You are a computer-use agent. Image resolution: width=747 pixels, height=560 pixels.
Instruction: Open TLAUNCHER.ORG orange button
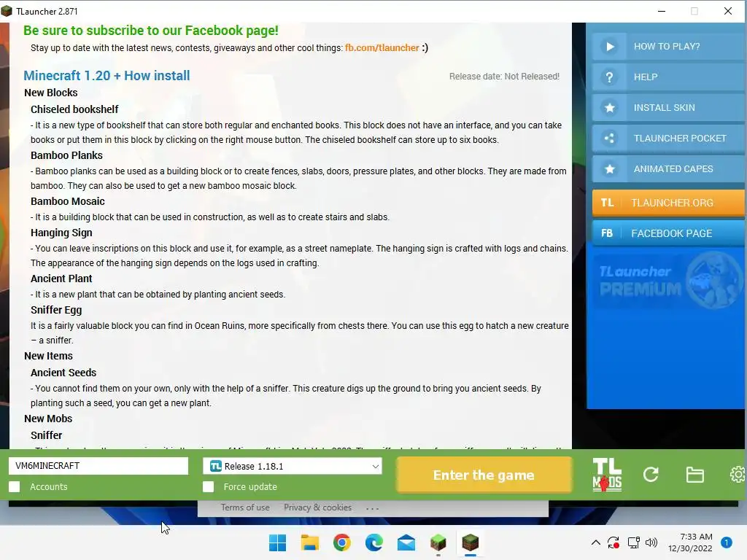[668, 203]
